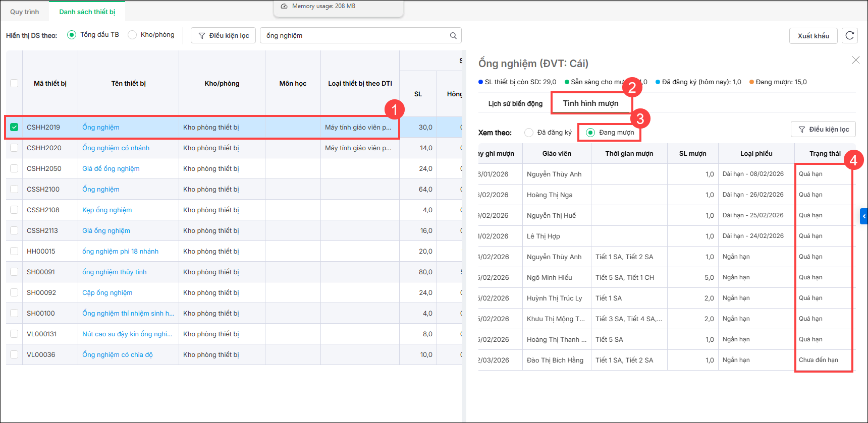The width and height of the screenshot is (868, 423).
Task: Close the Ống nghiệm detail panel
Action: coord(856,60)
